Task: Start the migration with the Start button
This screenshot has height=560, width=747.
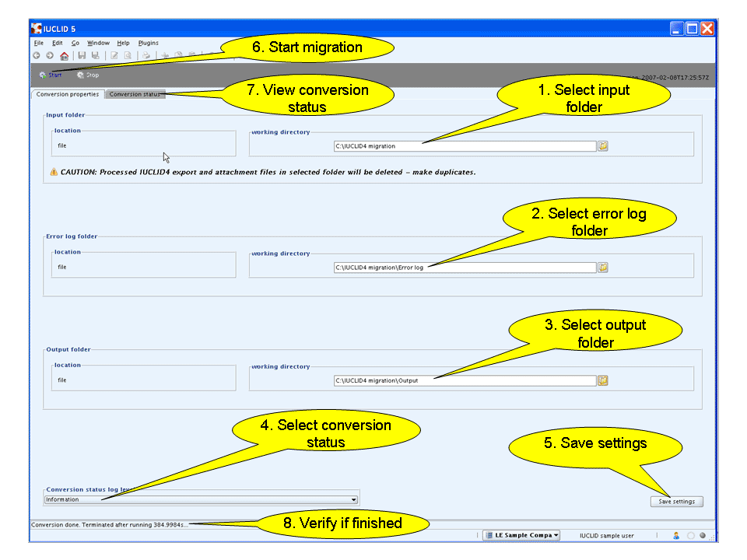Action: click(51, 75)
